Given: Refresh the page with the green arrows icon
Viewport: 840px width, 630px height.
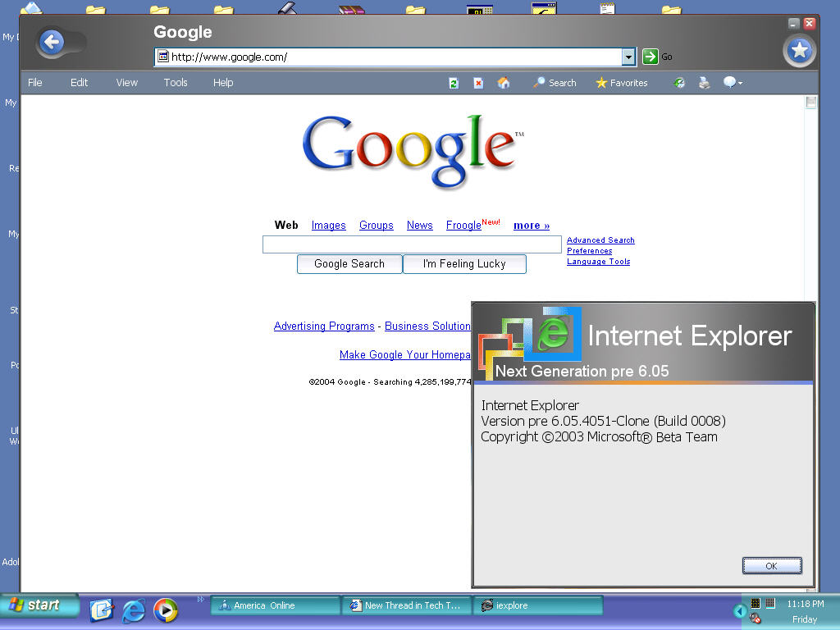Looking at the screenshot, I should pos(454,83).
